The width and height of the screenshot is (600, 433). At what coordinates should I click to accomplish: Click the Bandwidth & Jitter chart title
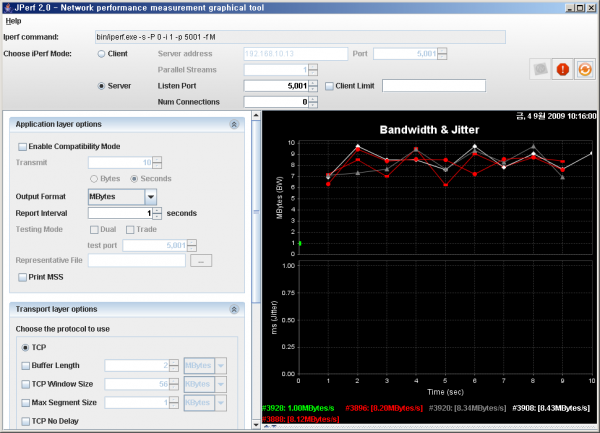pyautogui.click(x=429, y=130)
